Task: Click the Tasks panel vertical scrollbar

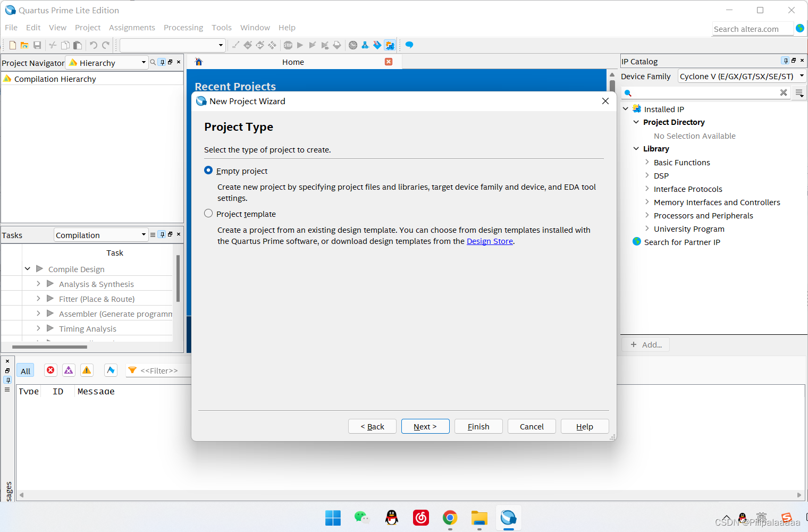Action: pos(178,278)
